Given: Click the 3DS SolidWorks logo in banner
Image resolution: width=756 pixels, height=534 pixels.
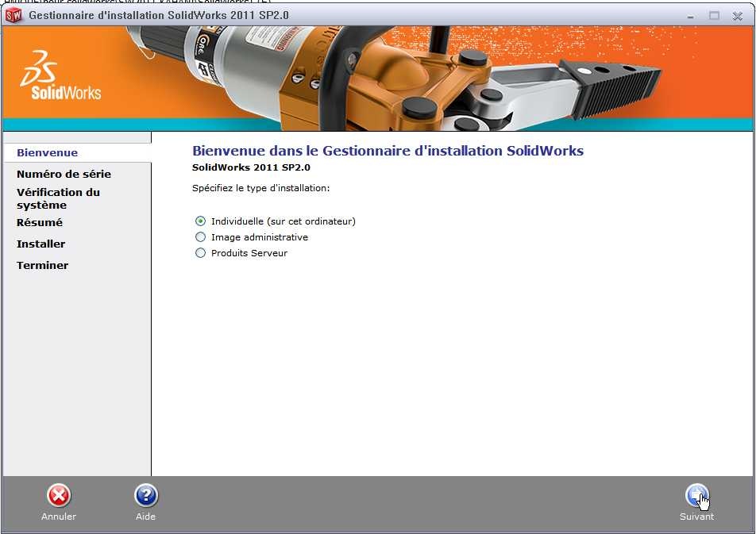Looking at the screenshot, I should click(x=60, y=75).
